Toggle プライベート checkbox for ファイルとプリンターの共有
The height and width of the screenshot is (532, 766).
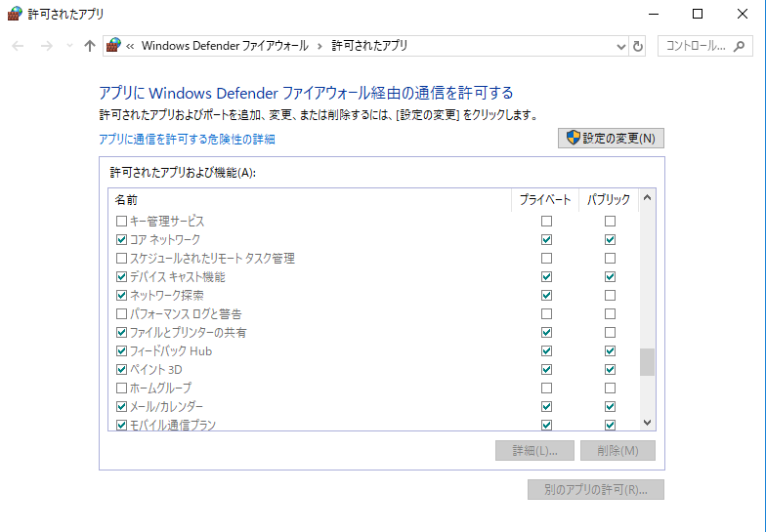pos(547,332)
